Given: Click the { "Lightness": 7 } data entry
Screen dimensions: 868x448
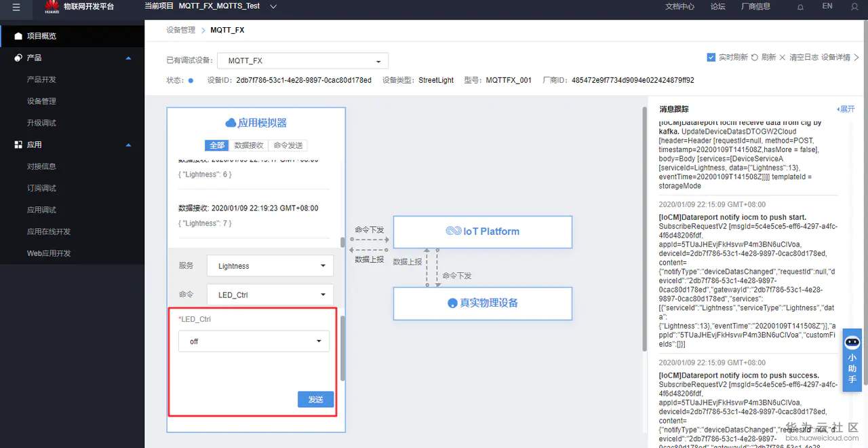Looking at the screenshot, I should pos(205,223).
